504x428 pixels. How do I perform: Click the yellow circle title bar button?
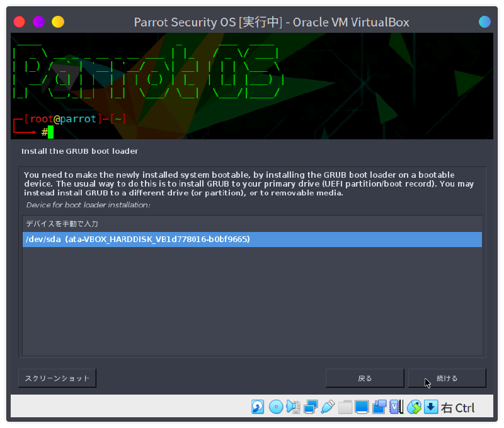pos(58,22)
